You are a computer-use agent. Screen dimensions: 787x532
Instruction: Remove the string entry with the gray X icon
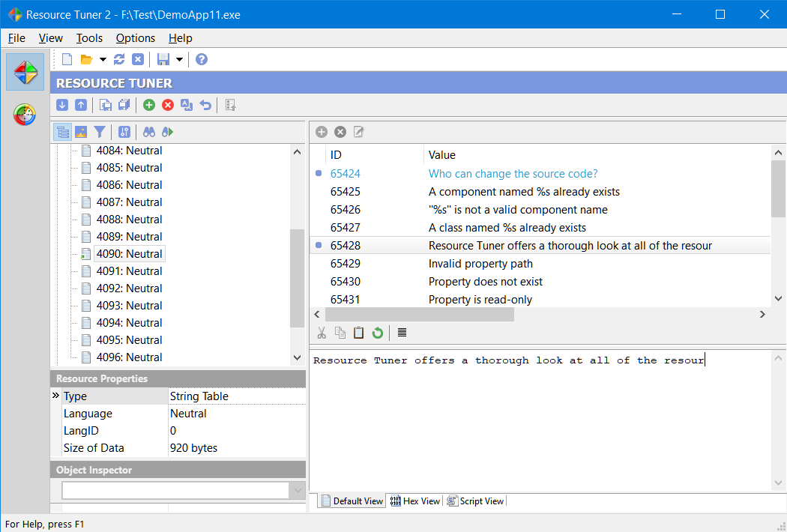(x=340, y=132)
